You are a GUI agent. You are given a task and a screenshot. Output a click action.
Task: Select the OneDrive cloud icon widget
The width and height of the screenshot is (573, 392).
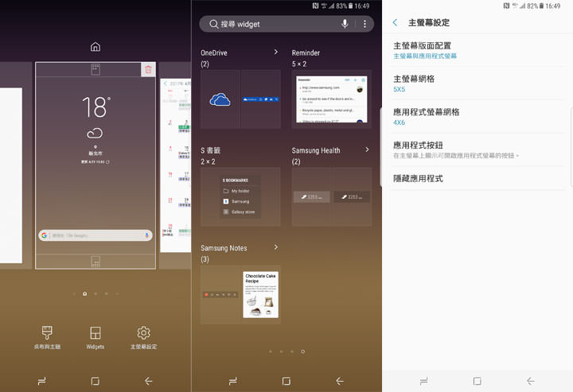(x=220, y=99)
